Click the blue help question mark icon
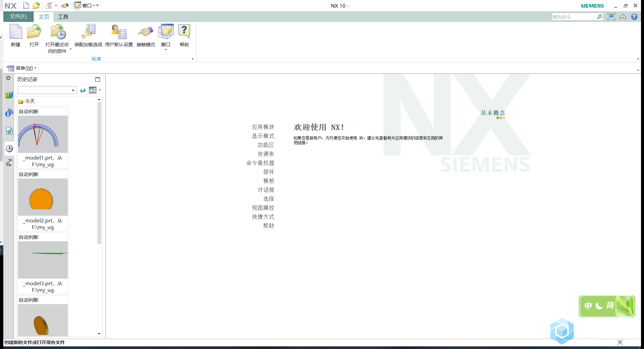Image resolution: width=644 pixels, height=349 pixels. coord(634,17)
